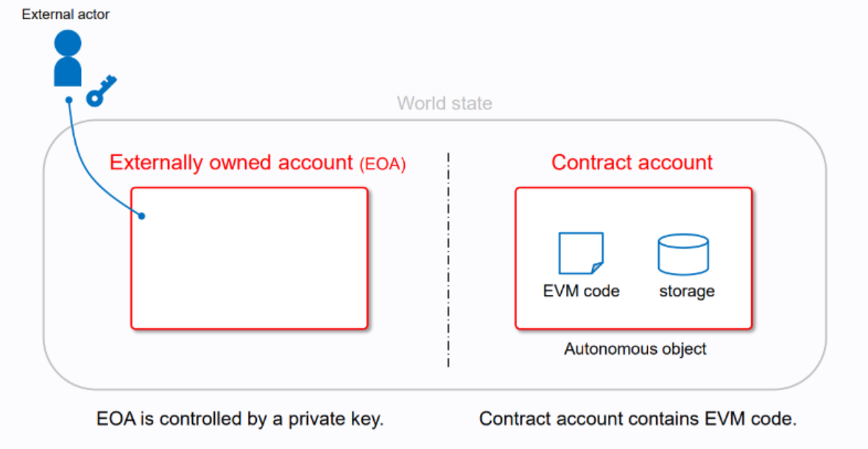This screenshot has width=868, height=449.
Task: Select the storage cylinder icon
Action: pyautogui.click(x=682, y=254)
